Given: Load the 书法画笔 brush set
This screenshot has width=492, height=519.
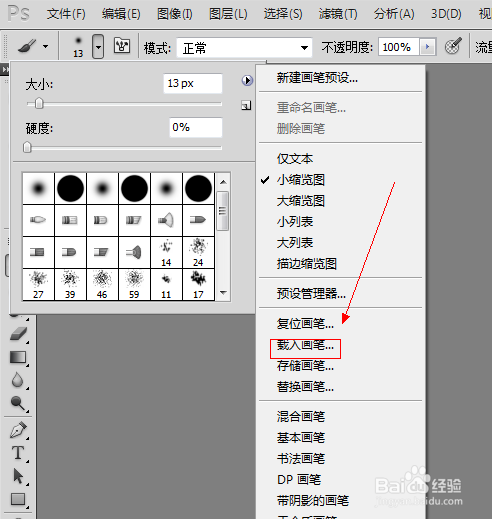Looking at the screenshot, I should point(301,458).
